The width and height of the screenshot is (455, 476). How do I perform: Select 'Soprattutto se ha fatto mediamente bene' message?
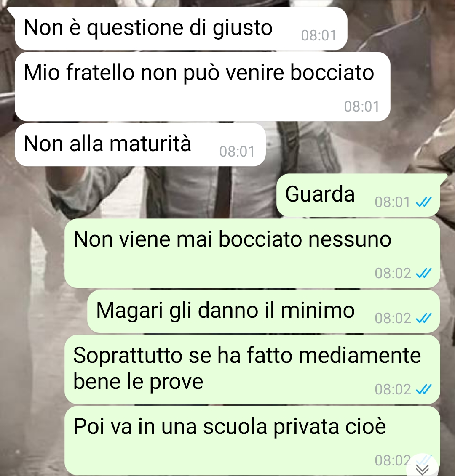(x=252, y=370)
